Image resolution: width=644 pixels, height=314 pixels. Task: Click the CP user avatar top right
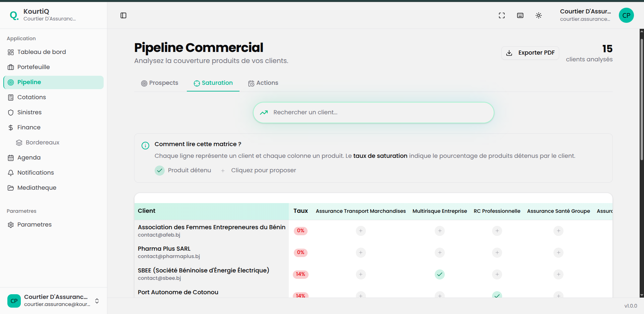click(626, 15)
